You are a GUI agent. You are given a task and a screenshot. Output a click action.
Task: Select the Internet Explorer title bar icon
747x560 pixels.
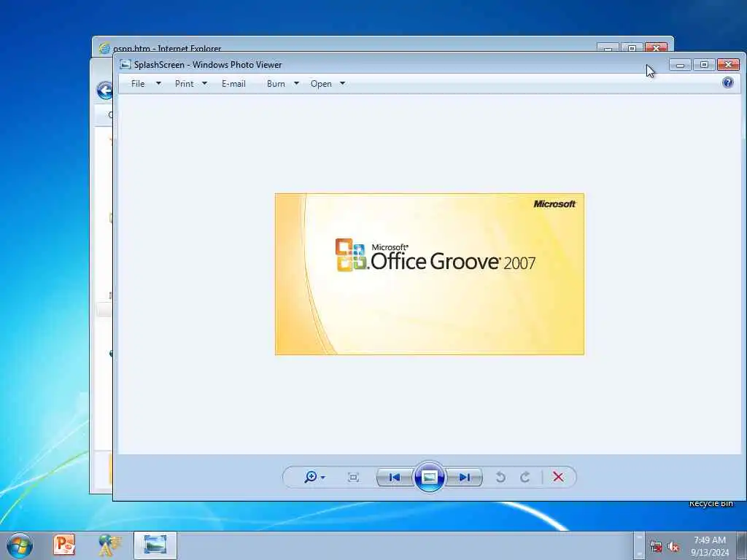[x=104, y=48]
